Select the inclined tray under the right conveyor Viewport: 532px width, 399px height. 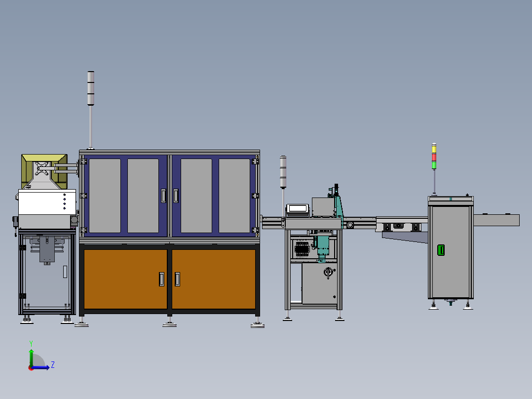pos(405,237)
